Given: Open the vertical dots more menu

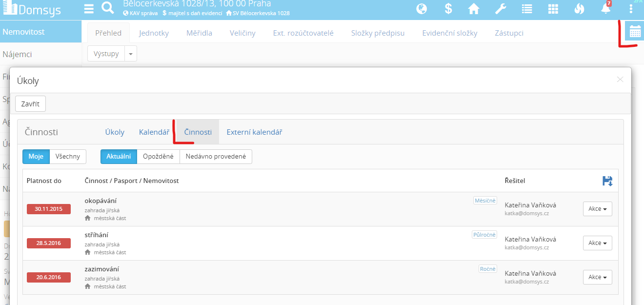Looking at the screenshot, I should [x=631, y=8].
